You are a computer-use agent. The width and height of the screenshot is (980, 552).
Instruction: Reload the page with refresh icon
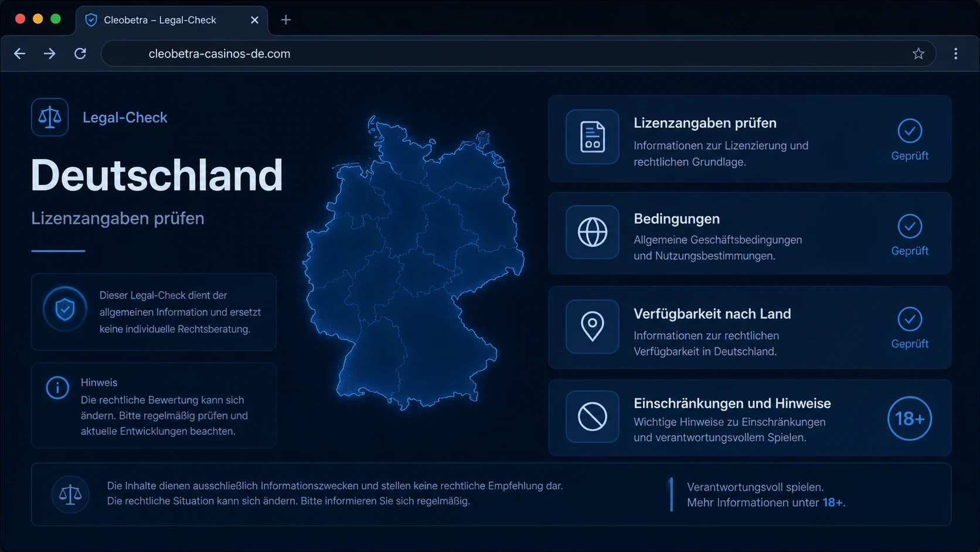tap(80, 54)
